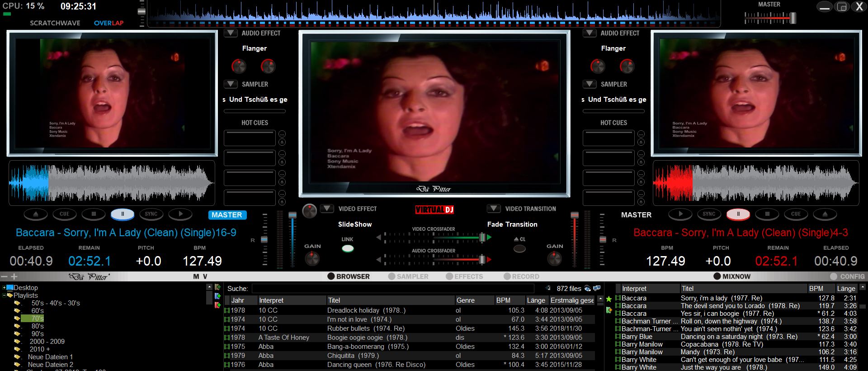868x371 pixels.
Task: Click the left deck blue volume fader
Action: point(292,215)
